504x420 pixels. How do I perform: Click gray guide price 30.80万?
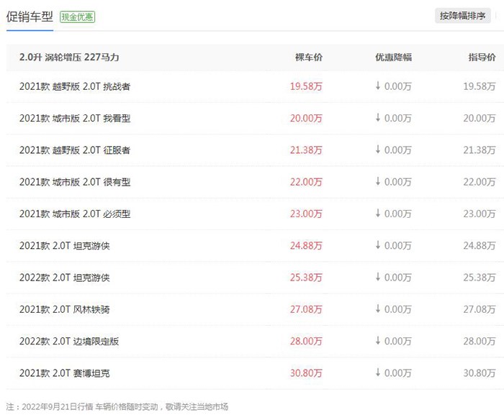480,373
